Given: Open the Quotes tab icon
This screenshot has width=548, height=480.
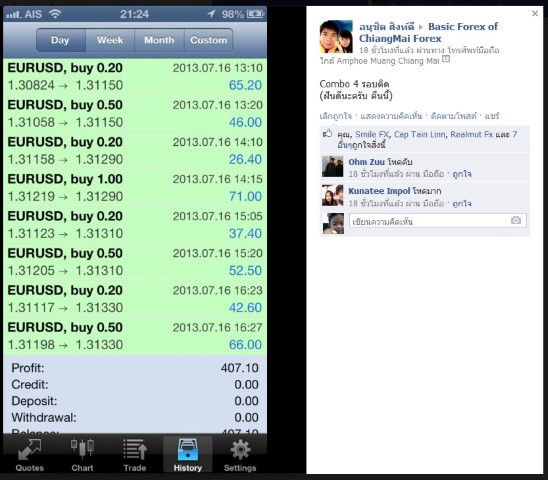Looking at the screenshot, I should (30, 449).
